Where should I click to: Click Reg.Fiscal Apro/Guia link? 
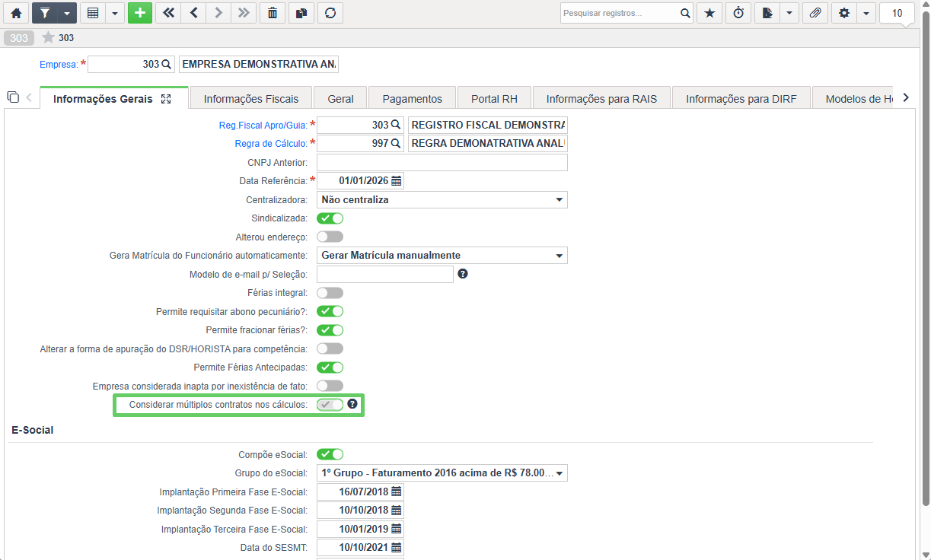pyautogui.click(x=263, y=125)
